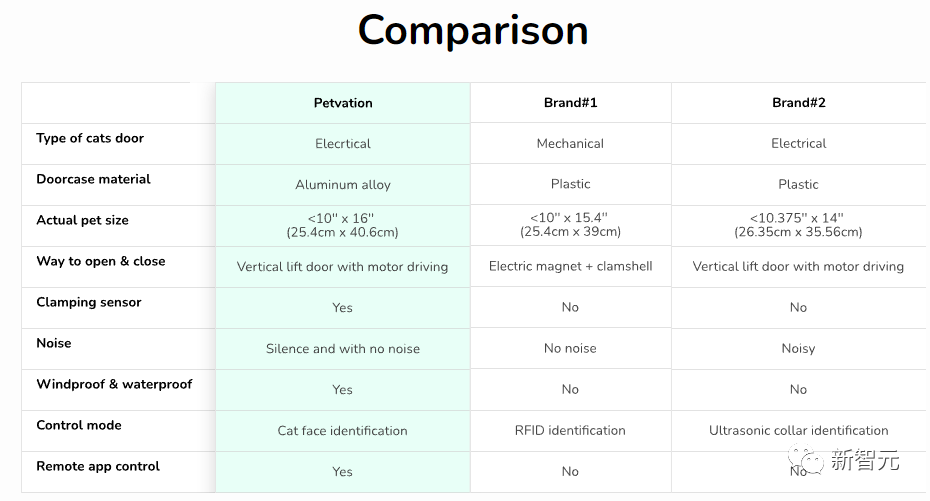
Task: Click the "Clamping sensor" row label
Action: pyautogui.click(x=89, y=303)
